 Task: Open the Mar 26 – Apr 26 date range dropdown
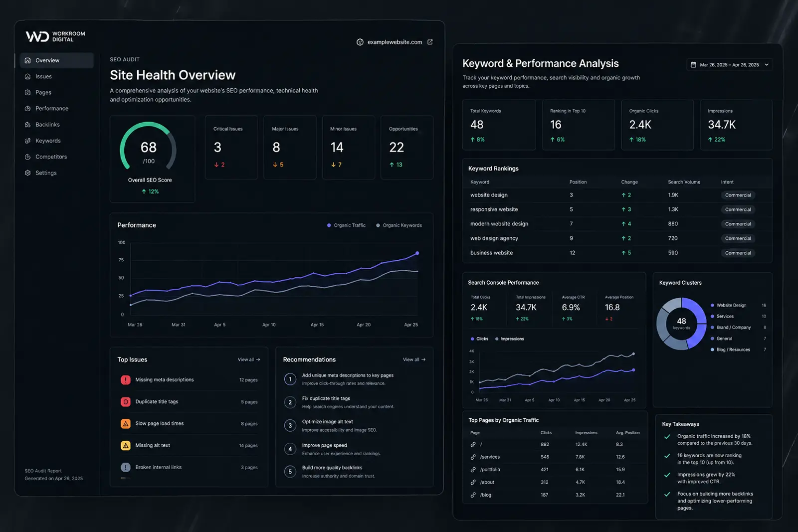point(729,64)
